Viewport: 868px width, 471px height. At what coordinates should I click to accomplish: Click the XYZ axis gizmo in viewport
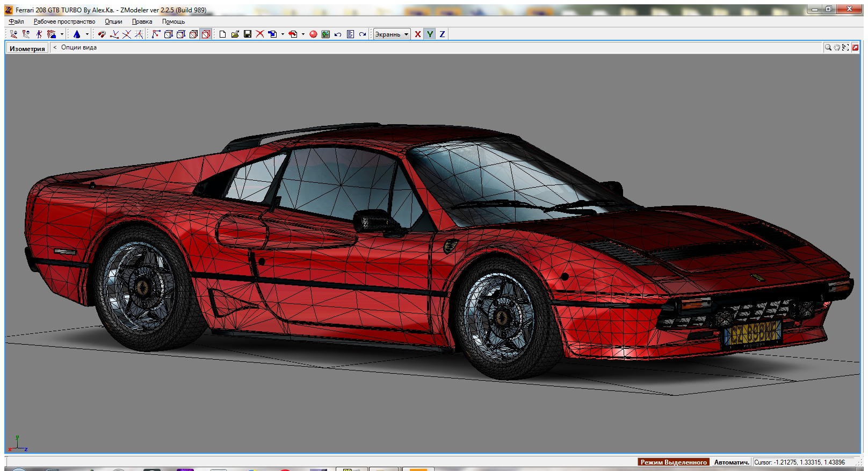[x=17, y=444]
